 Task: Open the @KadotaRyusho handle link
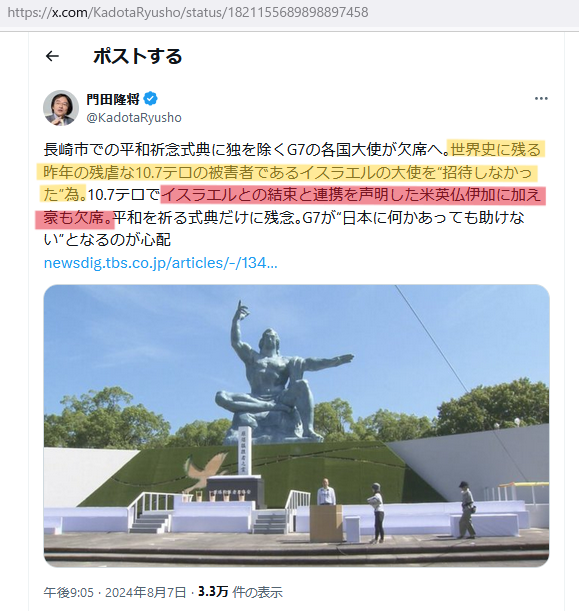(134, 118)
